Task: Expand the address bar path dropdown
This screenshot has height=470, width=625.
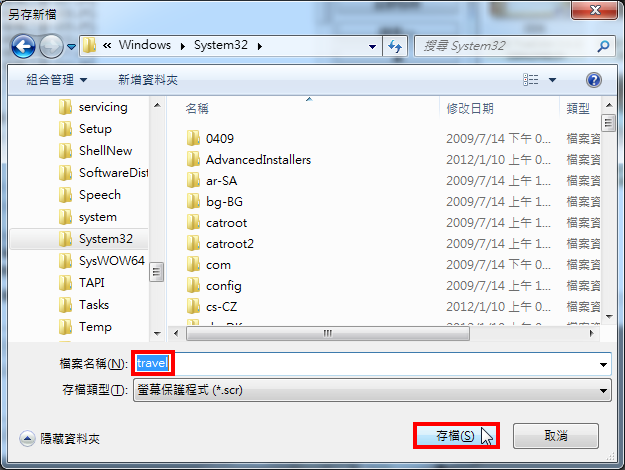Action: coord(372,47)
